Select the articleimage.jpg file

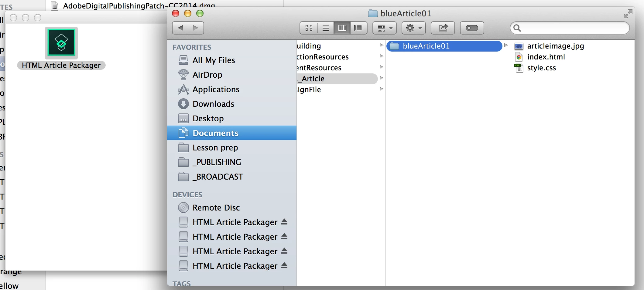(555, 46)
